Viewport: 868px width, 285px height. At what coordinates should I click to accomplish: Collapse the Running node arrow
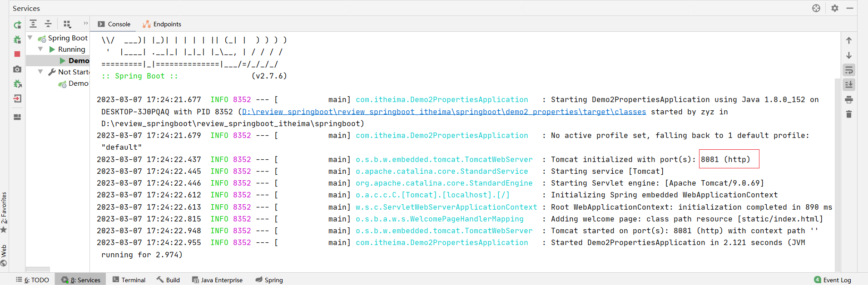(x=40, y=49)
